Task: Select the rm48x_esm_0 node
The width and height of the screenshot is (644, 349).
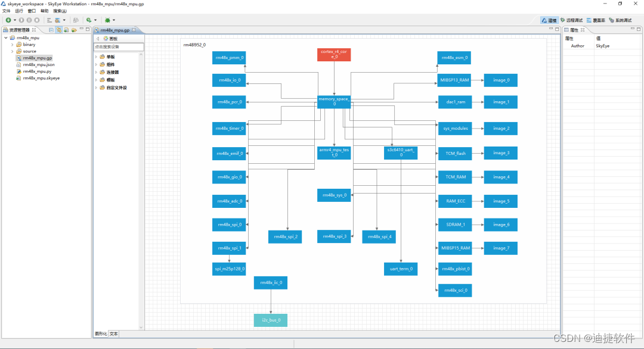Action: 454,58
